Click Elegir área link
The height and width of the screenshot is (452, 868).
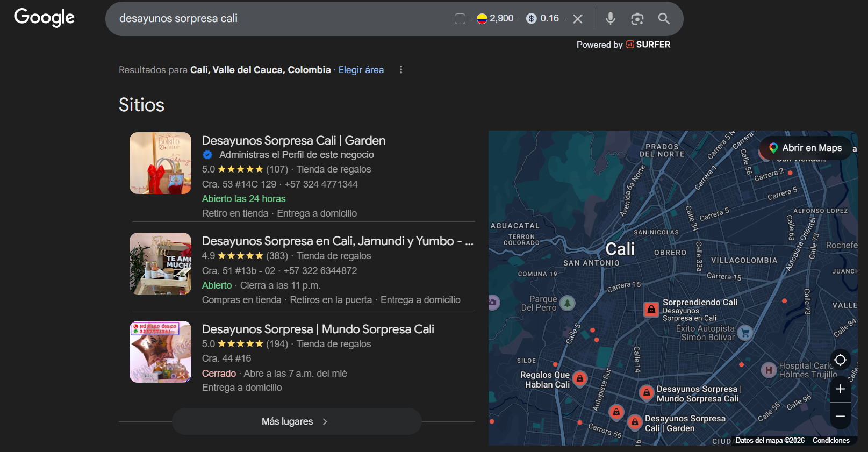(361, 70)
